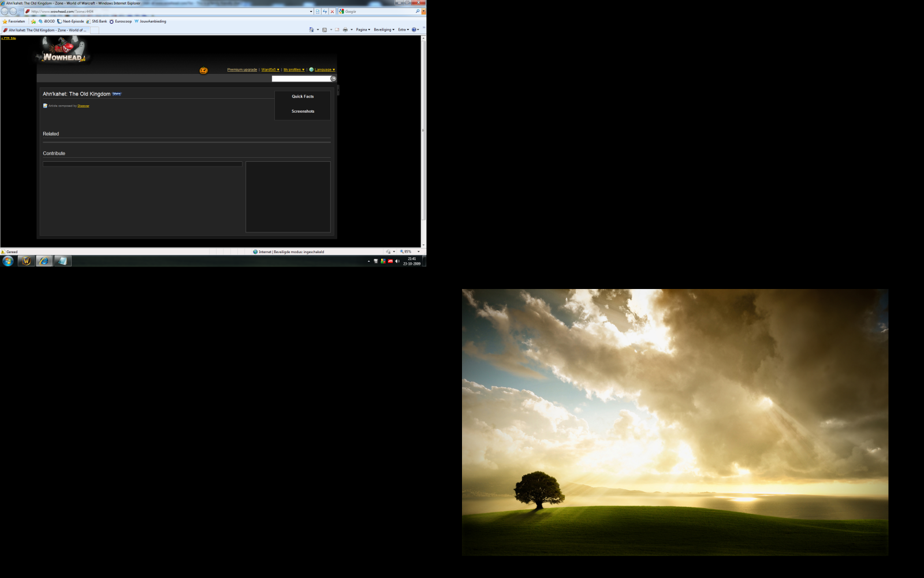Refresh the page with the blue arrows icon
This screenshot has height=578, width=924.
(325, 12)
